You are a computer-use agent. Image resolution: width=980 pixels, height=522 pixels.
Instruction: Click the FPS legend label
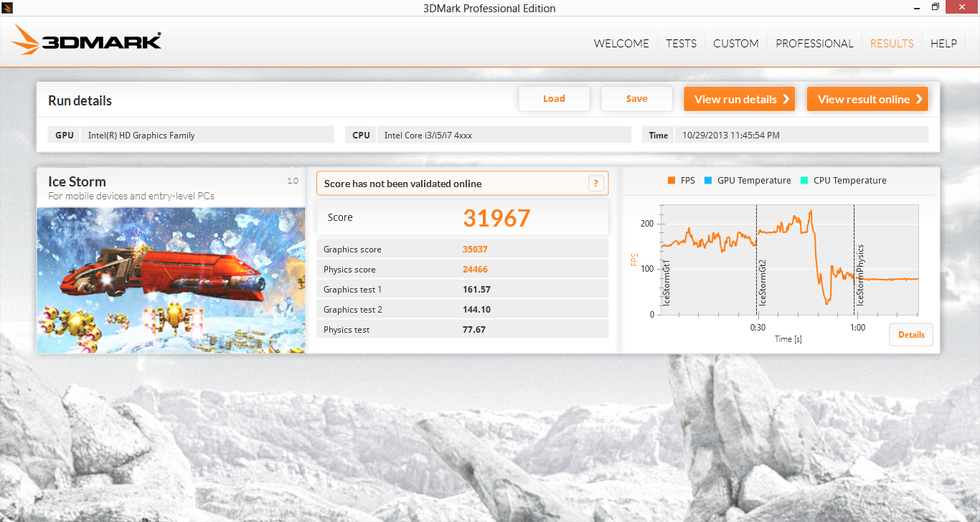pos(687,181)
